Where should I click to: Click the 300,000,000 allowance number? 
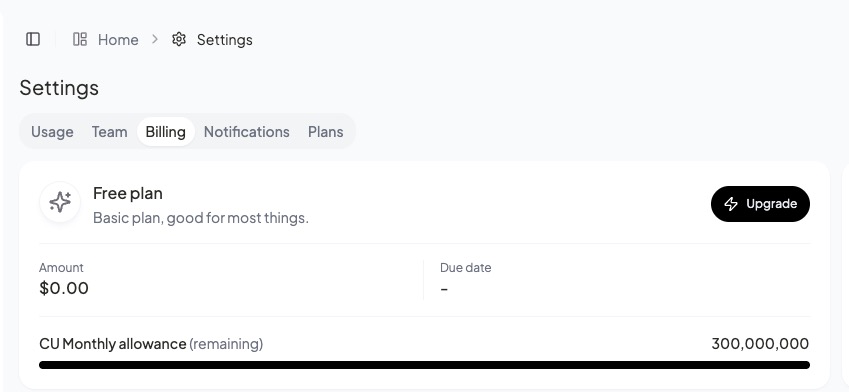(760, 343)
